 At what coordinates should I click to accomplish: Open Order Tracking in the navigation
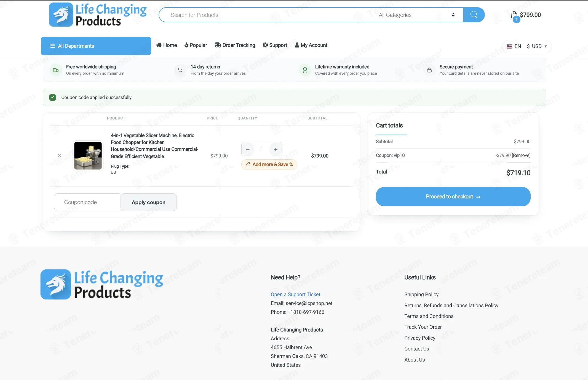[235, 45]
